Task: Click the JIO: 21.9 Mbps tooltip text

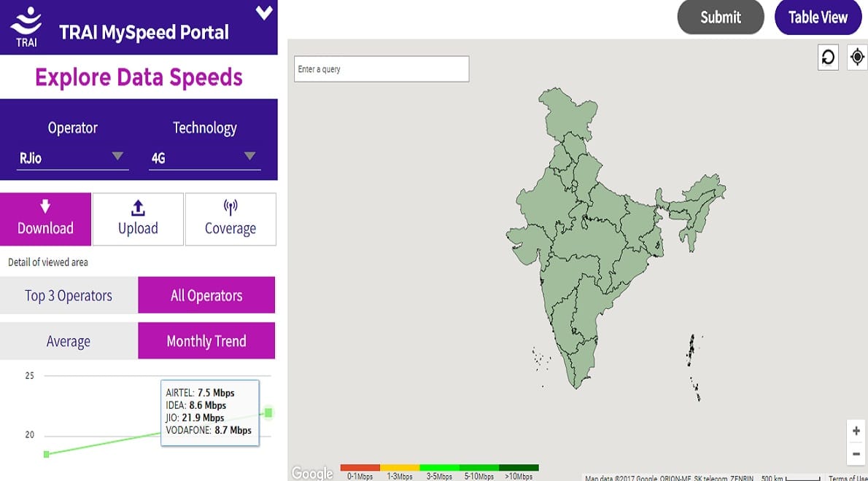Action: pyautogui.click(x=195, y=418)
